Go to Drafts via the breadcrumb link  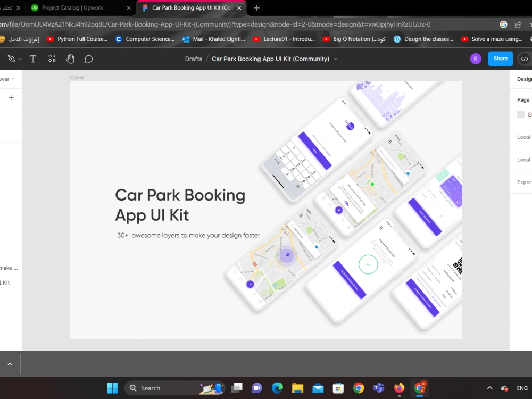193,59
